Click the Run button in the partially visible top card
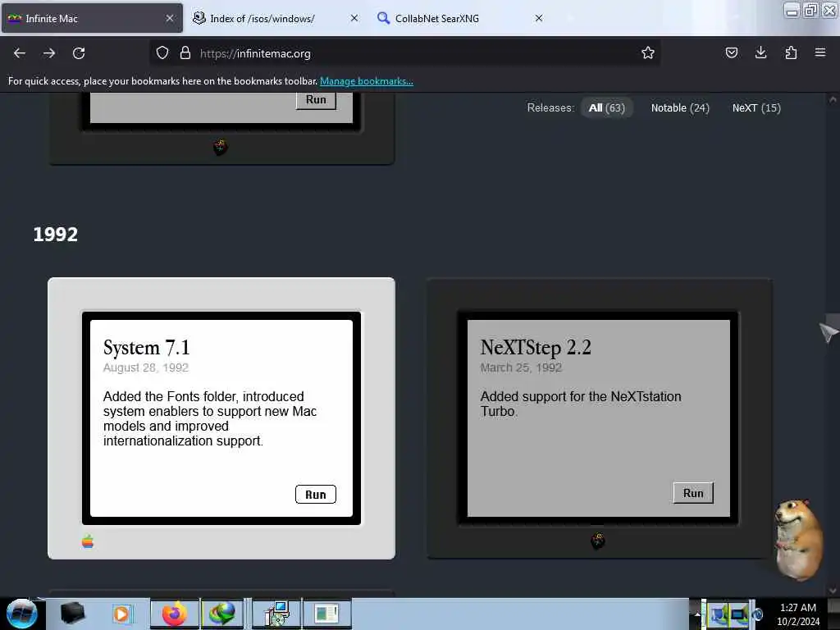The height and width of the screenshot is (630, 840). click(x=316, y=100)
